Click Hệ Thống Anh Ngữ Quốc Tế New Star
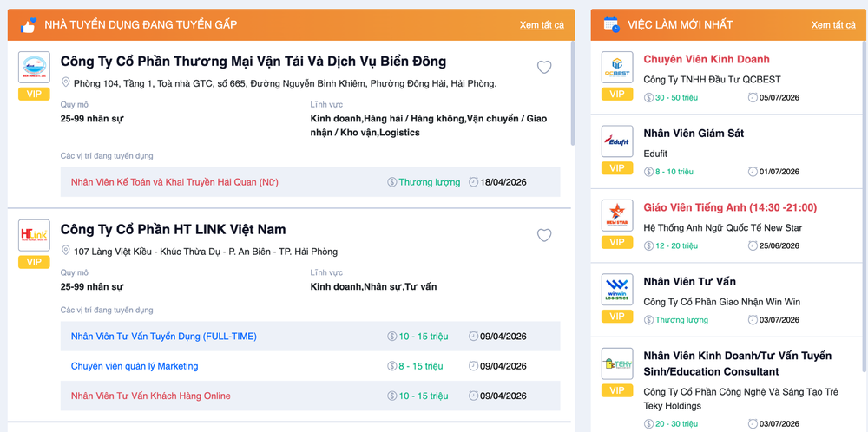The height and width of the screenshot is (432, 868). tap(723, 228)
